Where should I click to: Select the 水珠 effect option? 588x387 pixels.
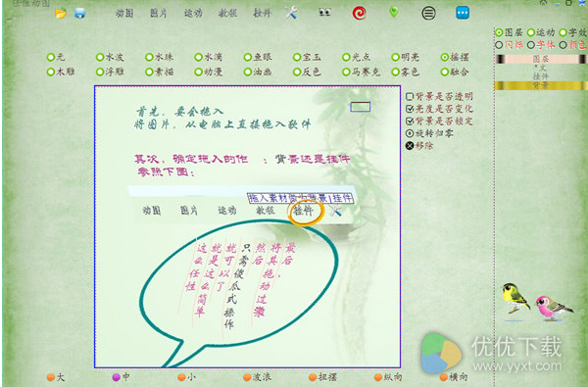[x=159, y=57]
